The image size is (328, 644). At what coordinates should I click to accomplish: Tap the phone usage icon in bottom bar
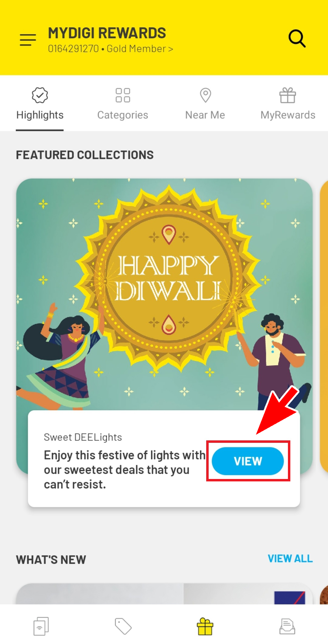pos(41,626)
